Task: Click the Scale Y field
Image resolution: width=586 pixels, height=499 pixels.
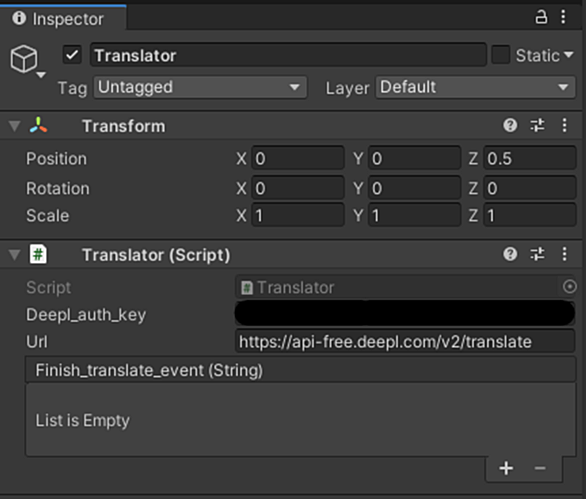Action: coord(414,215)
